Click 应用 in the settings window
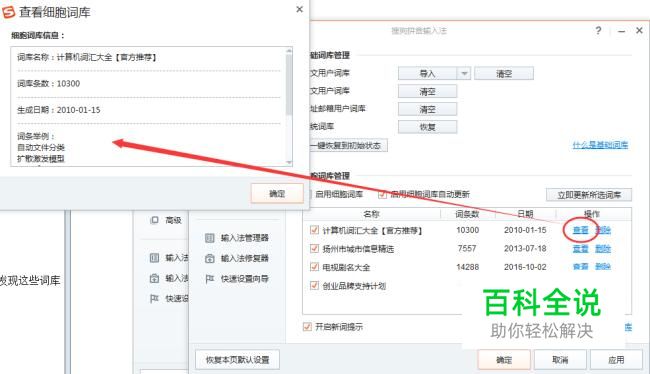Image resolution: width=650 pixels, height=374 pixels. (616, 360)
